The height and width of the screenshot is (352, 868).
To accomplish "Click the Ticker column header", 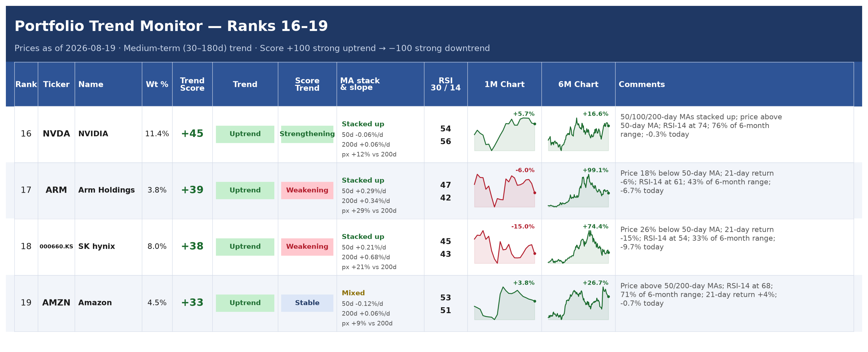I will [56, 84].
